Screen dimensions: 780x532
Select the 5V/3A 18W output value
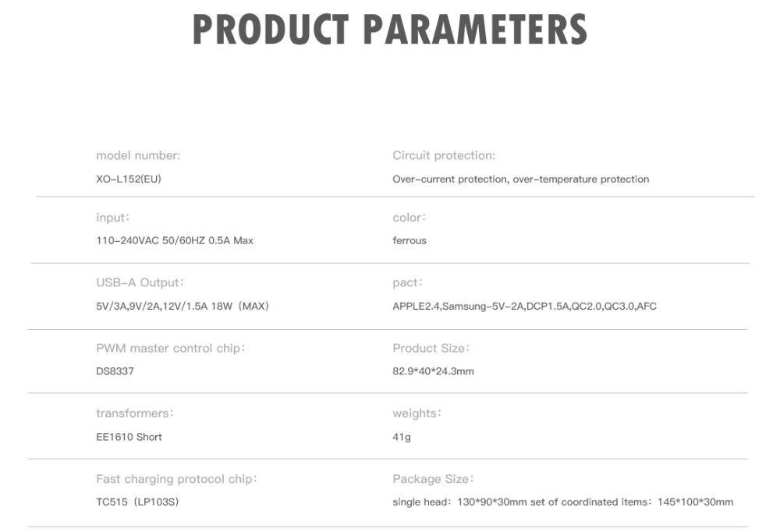183,306
